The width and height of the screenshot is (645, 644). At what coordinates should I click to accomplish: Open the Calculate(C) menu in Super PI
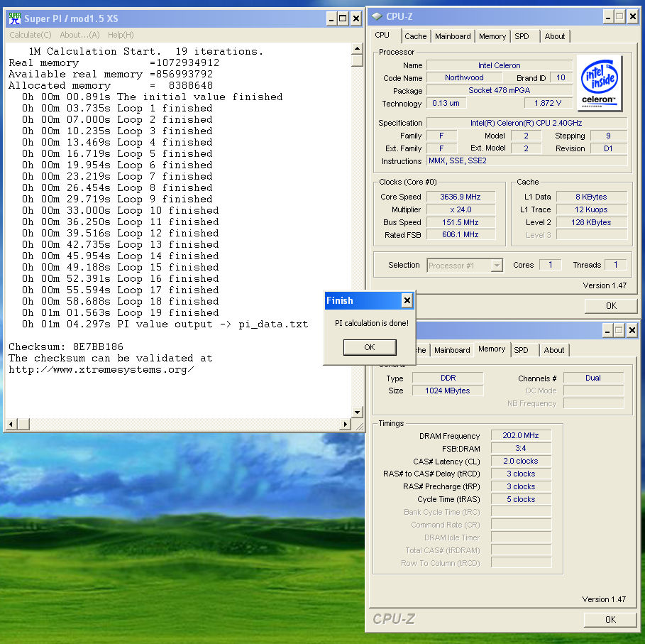click(31, 35)
